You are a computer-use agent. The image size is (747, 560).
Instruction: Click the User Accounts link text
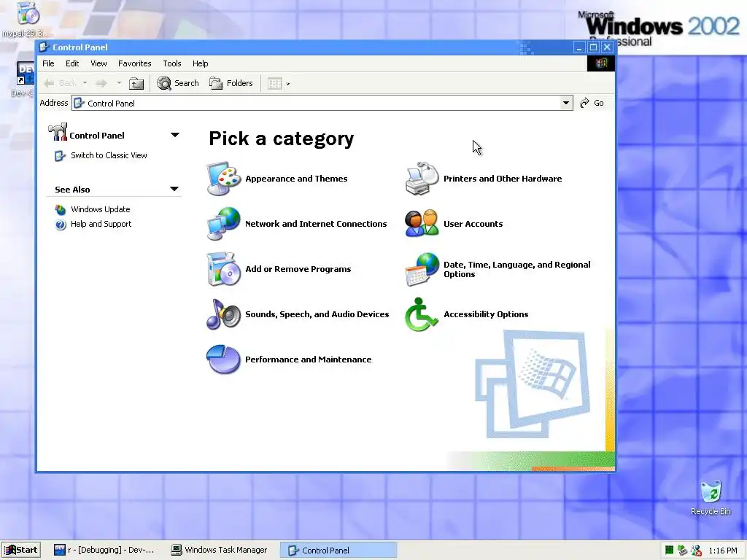(x=473, y=224)
